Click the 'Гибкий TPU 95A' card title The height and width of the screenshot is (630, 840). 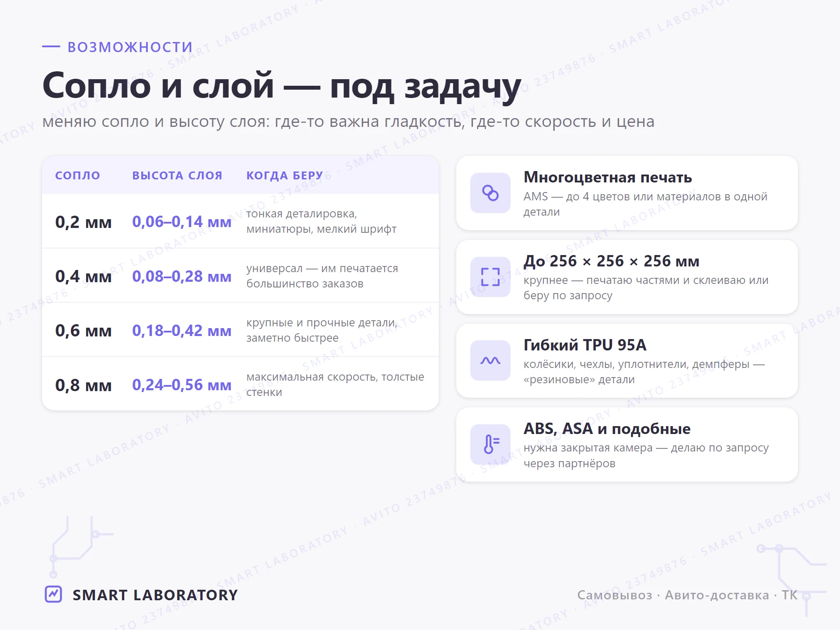585,345
